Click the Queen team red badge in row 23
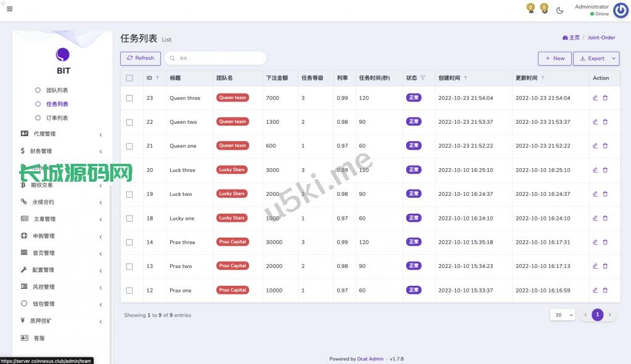Screen dimensions: 631x364 (232, 98)
